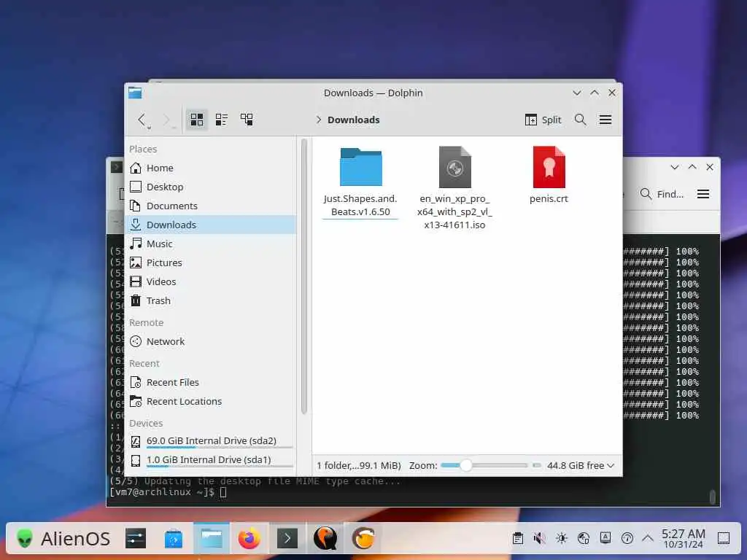Switch to Dolphin from the taskbar
Image resolution: width=747 pixels, height=560 pixels.
point(211,539)
